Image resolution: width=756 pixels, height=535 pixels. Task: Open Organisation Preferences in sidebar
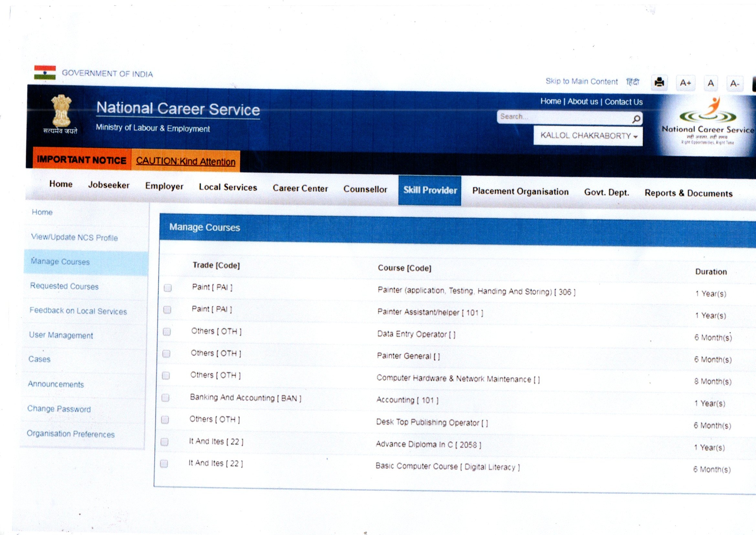(71, 434)
